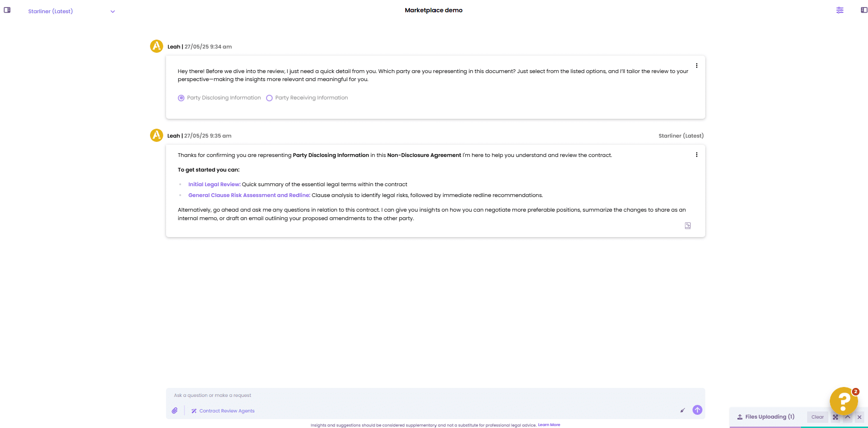868x428 pixels.
Task: Click the 'To get started you can:' heading
Action: [209, 170]
